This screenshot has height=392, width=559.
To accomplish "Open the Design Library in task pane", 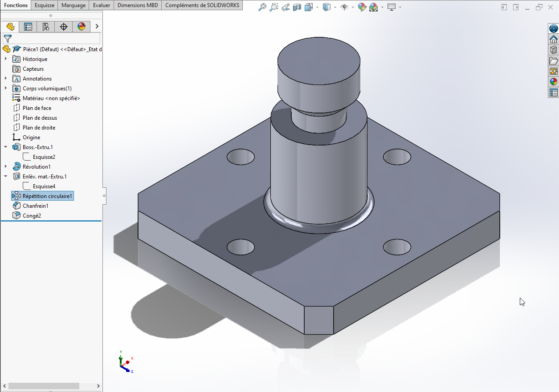I will [553, 50].
